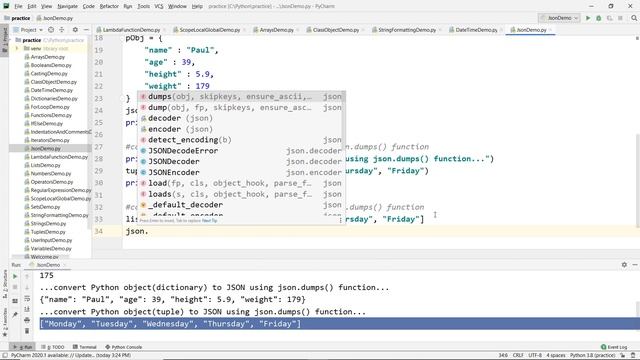Rerun JsonDemo in the Run panel
This screenshot has width=640, height=360.
click(x=15, y=276)
